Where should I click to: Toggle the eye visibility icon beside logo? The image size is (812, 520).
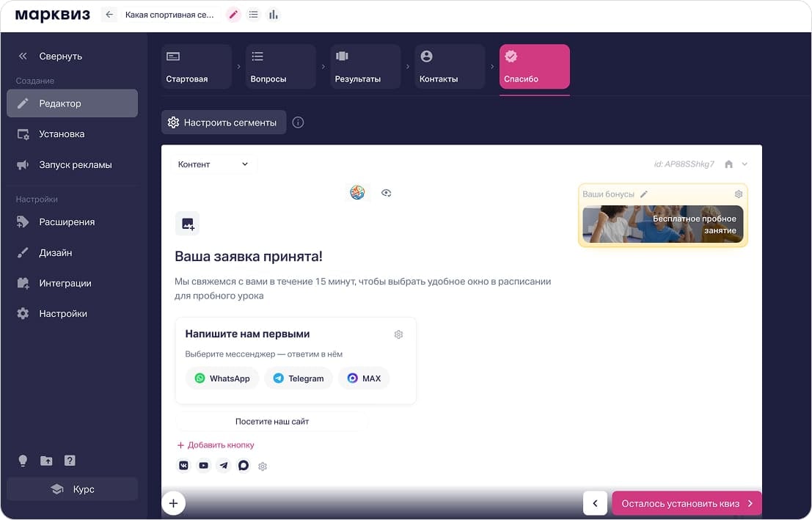pyautogui.click(x=386, y=193)
